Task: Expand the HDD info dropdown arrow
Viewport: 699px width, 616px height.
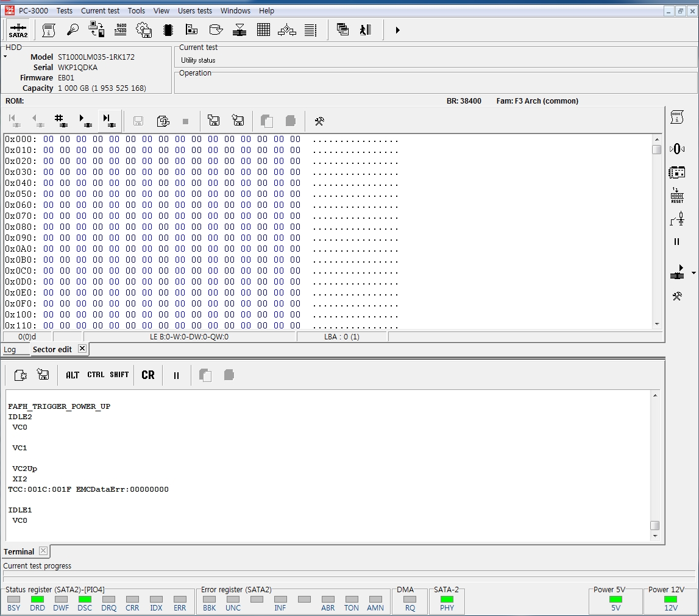Action: click(x=5, y=57)
